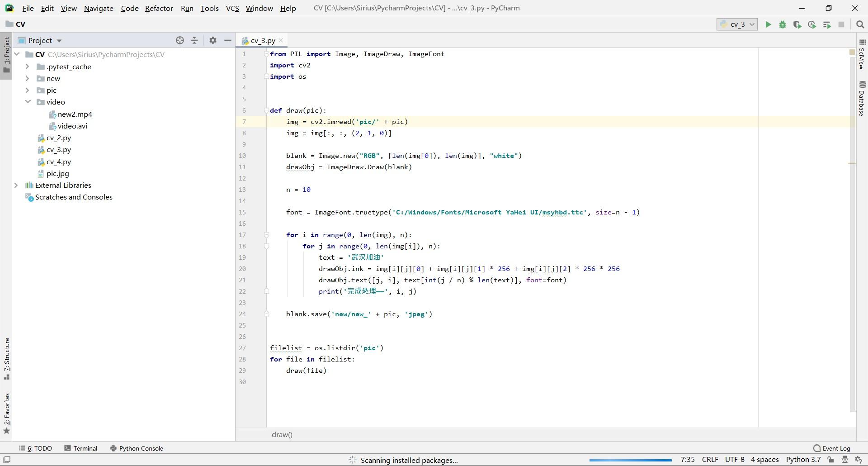Open Project panel settings gear
This screenshot has width=868, height=466.
coord(213,40)
